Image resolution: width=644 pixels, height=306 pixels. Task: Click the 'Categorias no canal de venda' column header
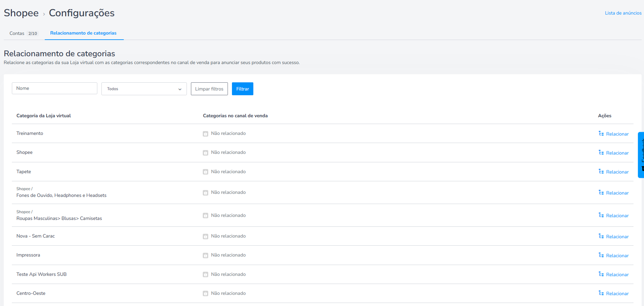[235, 116]
